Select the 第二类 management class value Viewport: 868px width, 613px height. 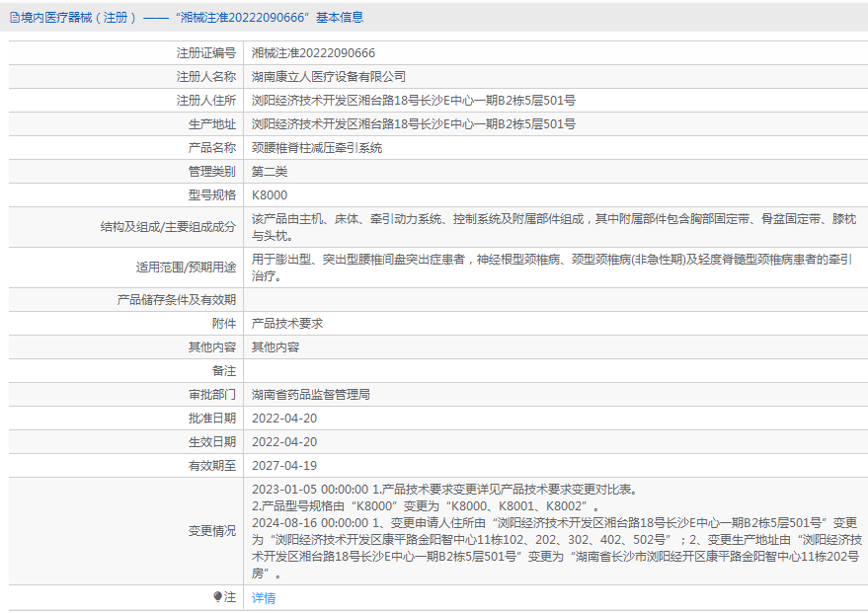tap(270, 172)
